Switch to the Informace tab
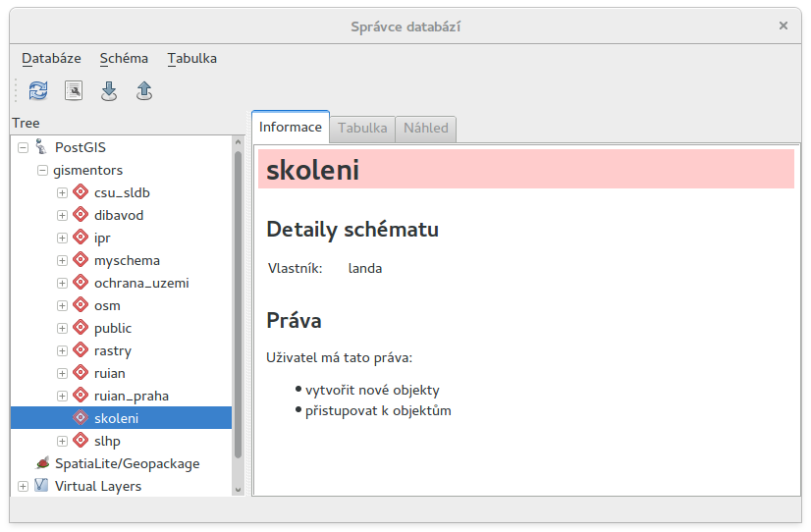 (x=291, y=128)
